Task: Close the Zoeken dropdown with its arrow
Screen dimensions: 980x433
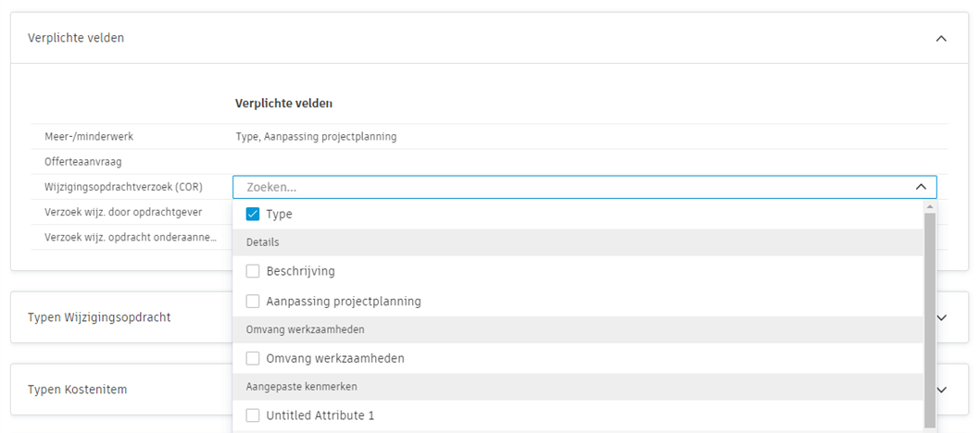Action: click(x=921, y=187)
